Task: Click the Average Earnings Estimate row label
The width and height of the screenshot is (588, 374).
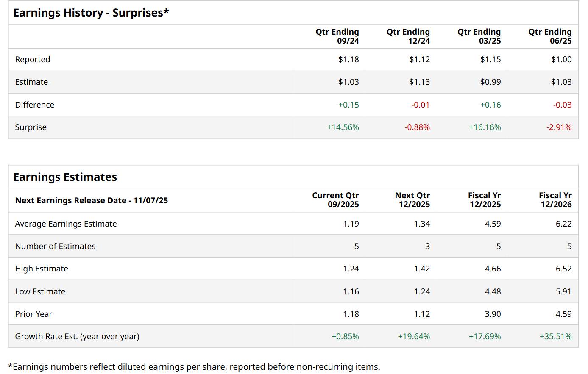Action: click(x=66, y=224)
